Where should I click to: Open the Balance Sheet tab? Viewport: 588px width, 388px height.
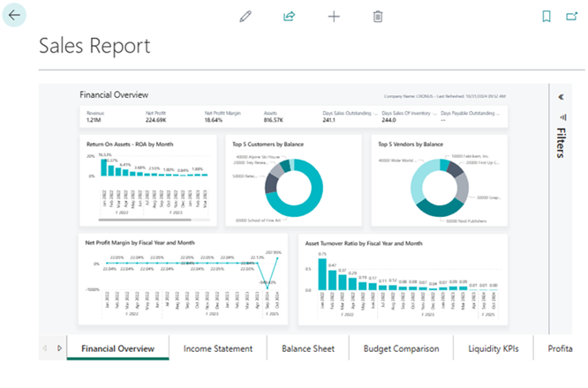307,348
